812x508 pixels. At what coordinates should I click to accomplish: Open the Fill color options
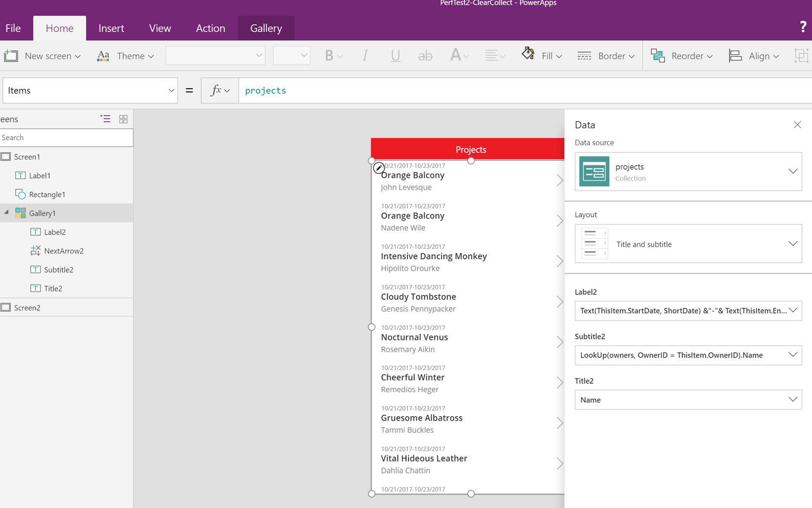[541, 56]
